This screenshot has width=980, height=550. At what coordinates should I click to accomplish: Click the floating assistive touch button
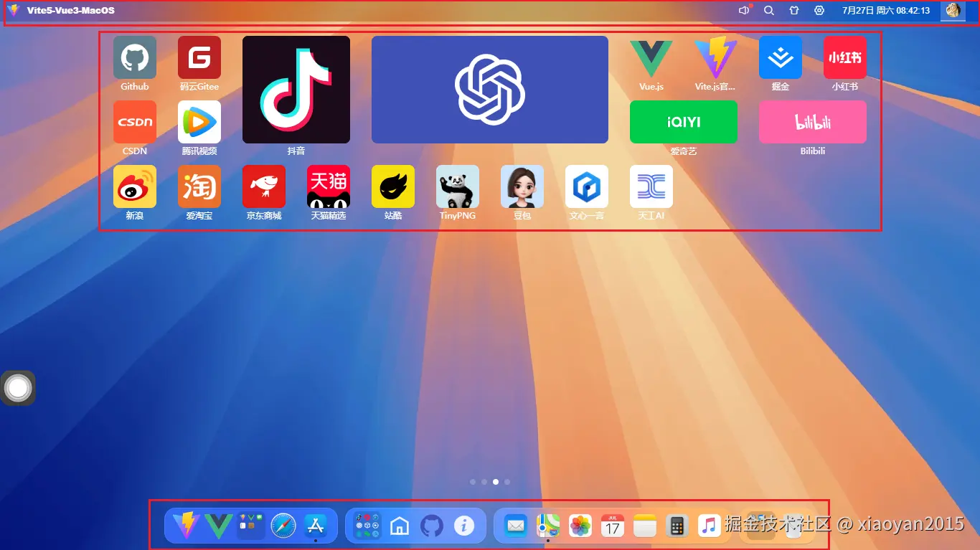point(18,388)
